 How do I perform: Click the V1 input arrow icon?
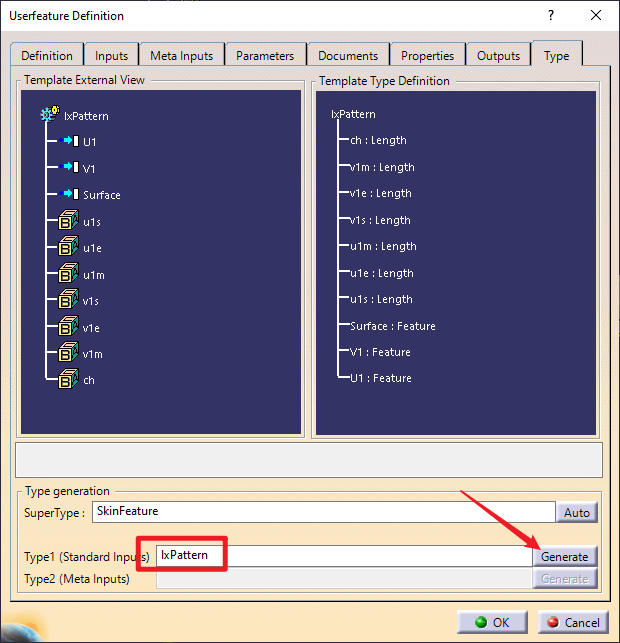click(x=68, y=167)
